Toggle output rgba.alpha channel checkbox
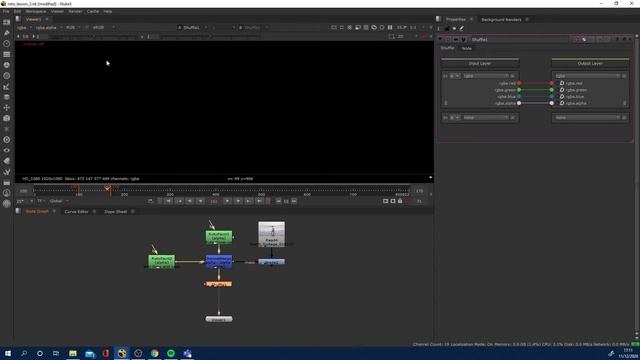Screen dimensions: 640x360 [562, 103]
